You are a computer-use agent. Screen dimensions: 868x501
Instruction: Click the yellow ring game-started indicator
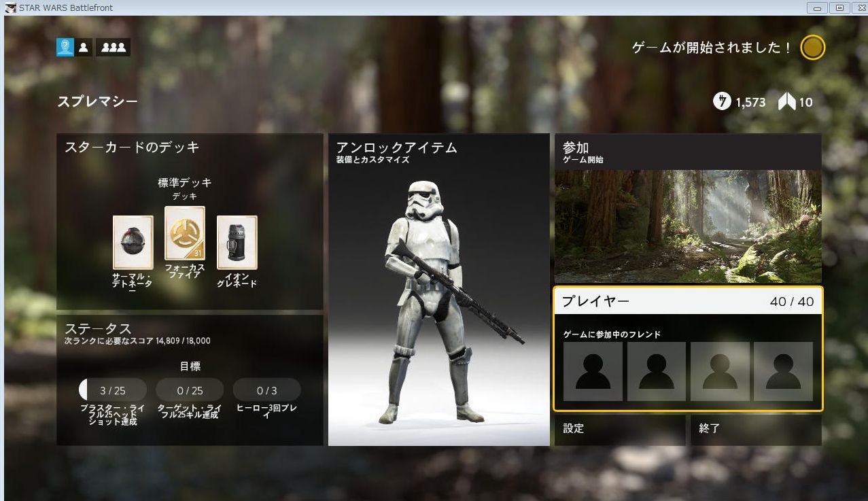[812, 48]
